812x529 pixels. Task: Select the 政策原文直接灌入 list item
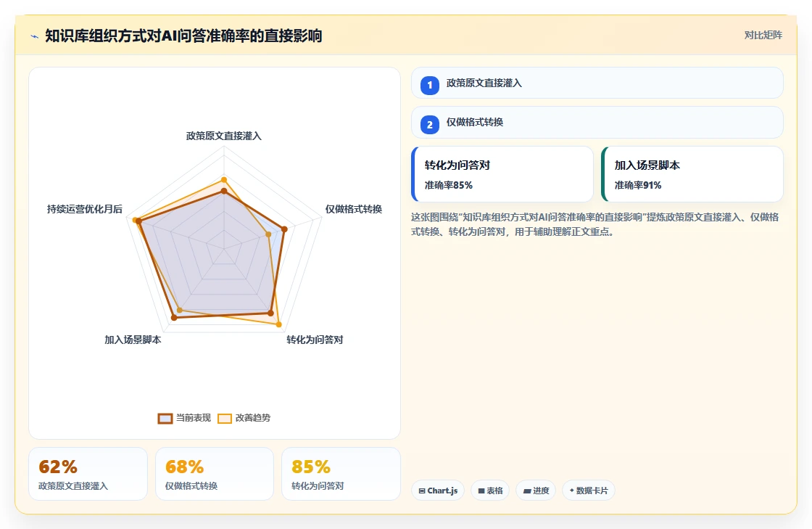(597, 83)
